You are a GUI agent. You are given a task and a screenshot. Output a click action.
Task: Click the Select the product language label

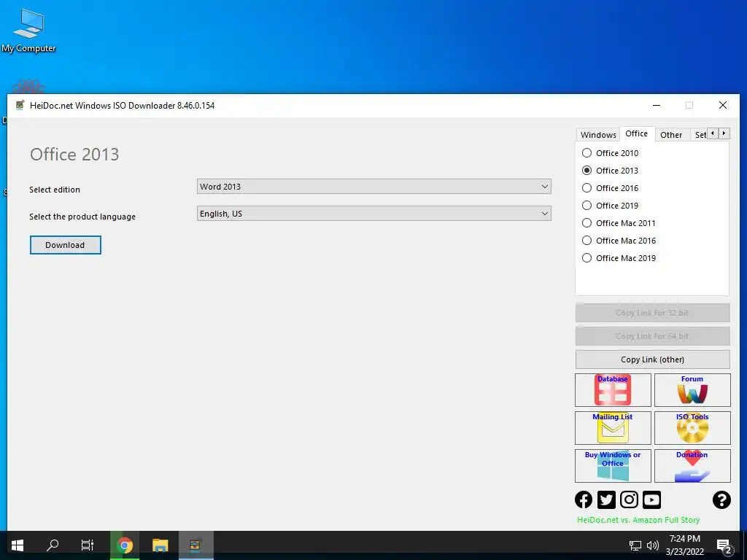[x=82, y=217]
